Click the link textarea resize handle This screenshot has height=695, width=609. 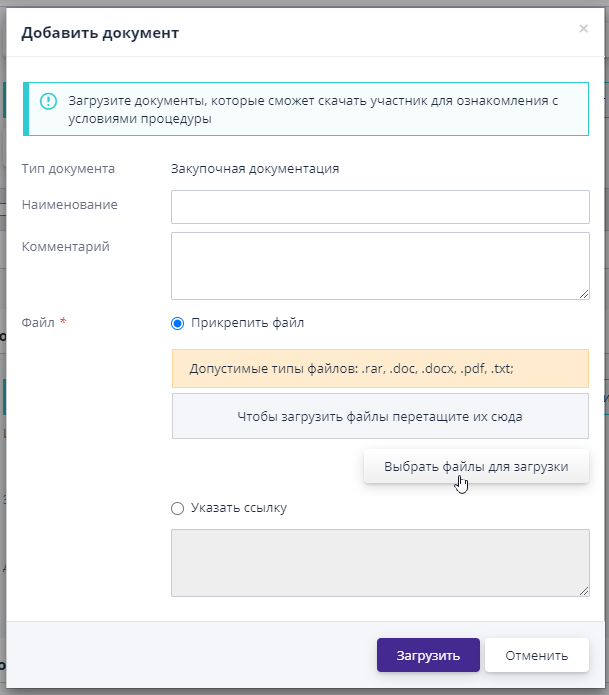(x=584, y=591)
